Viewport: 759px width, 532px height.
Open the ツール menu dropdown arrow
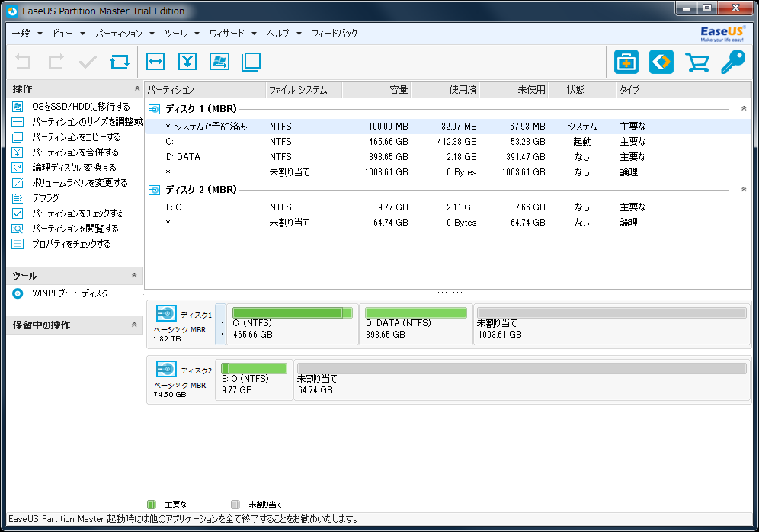coord(197,34)
